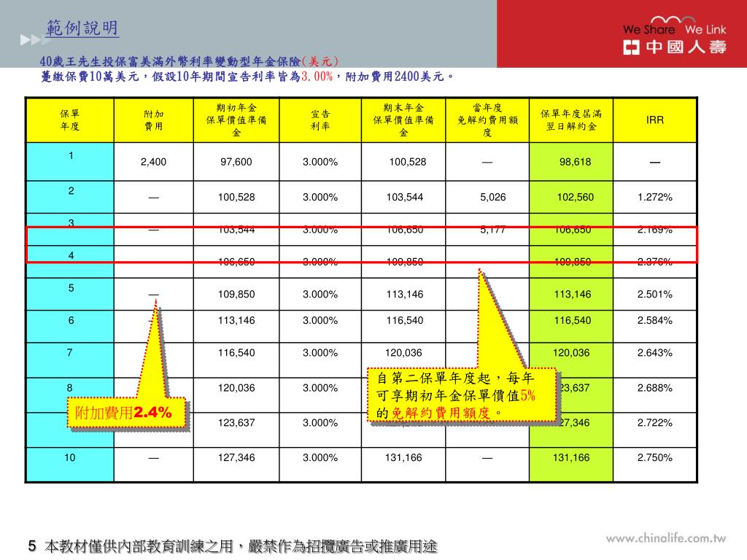
Task: Click 131,166 in the period-end value column
Action: point(403,458)
